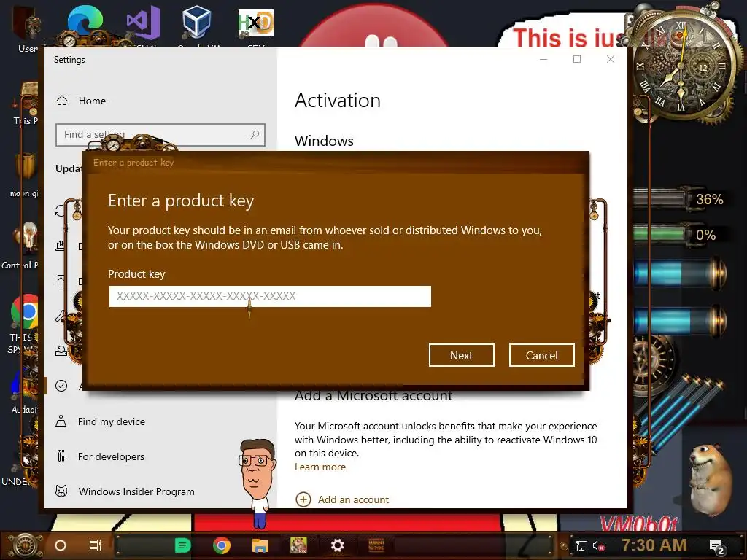Image resolution: width=747 pixels, height=560 pixels.
Task: Click the muted volume icon in tray
Action: (598, 545)
